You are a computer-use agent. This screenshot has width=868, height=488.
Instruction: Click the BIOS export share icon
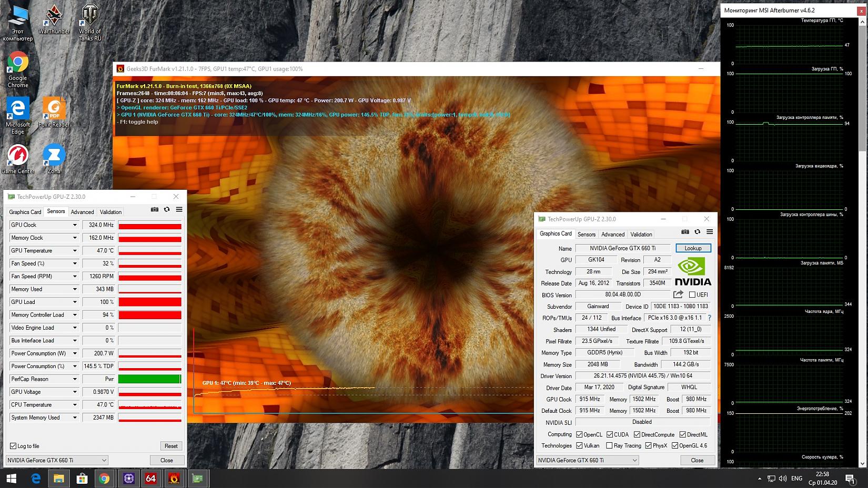tap(678, 294)
